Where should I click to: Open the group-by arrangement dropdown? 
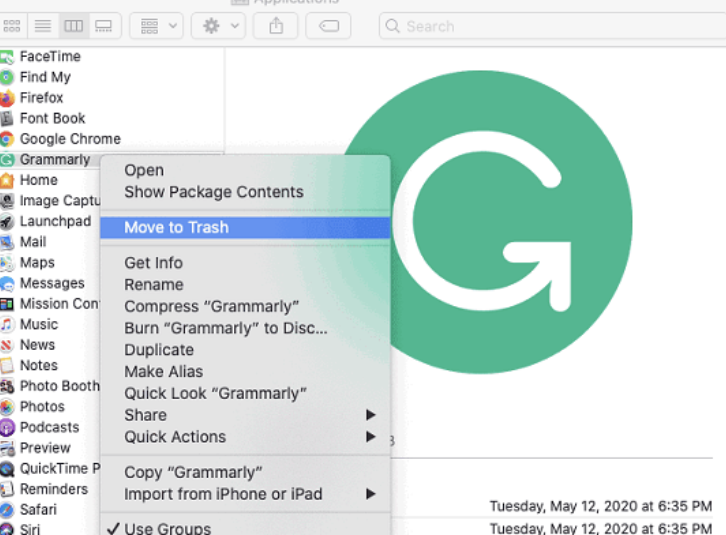156,26
